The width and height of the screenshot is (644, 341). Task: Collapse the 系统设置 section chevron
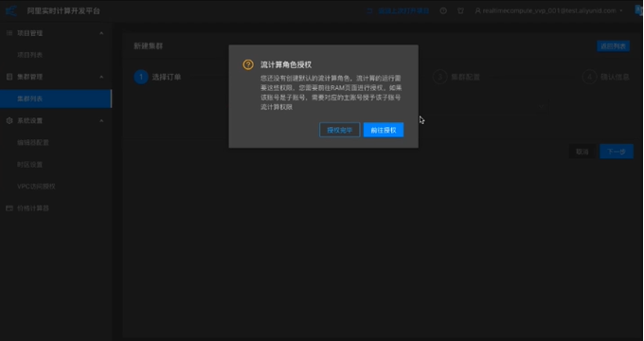[x=101, y=121]
